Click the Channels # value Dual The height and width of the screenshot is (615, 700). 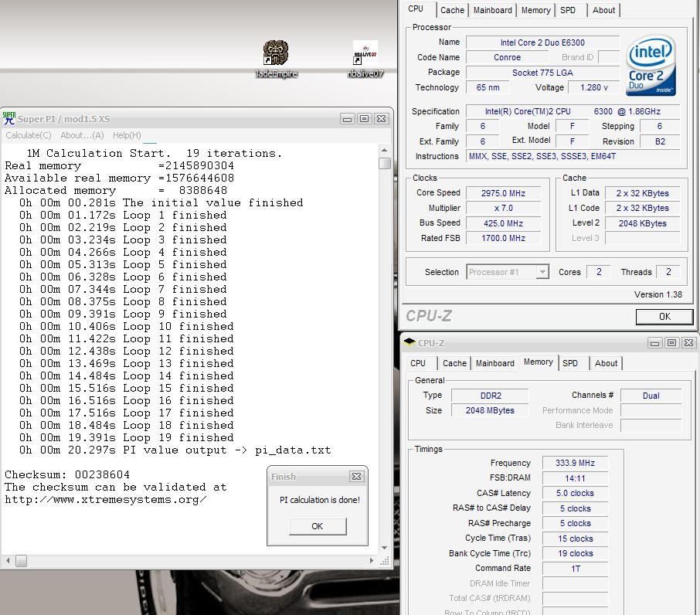(x=651, y=396)
